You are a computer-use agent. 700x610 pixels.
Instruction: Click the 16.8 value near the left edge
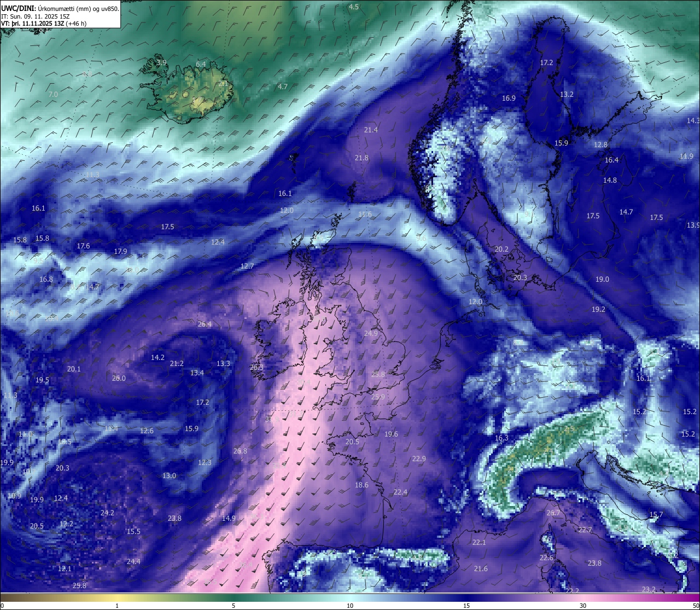46,280
